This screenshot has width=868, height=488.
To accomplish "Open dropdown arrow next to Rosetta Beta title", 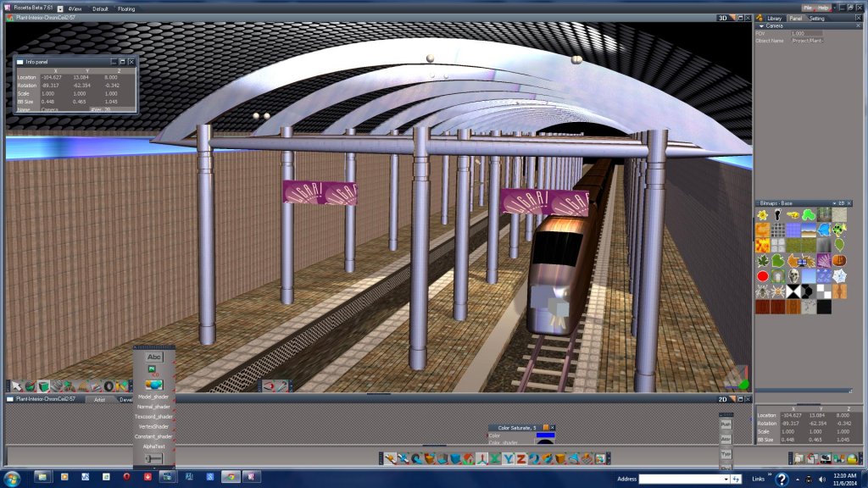I will (x=60, y=8).
